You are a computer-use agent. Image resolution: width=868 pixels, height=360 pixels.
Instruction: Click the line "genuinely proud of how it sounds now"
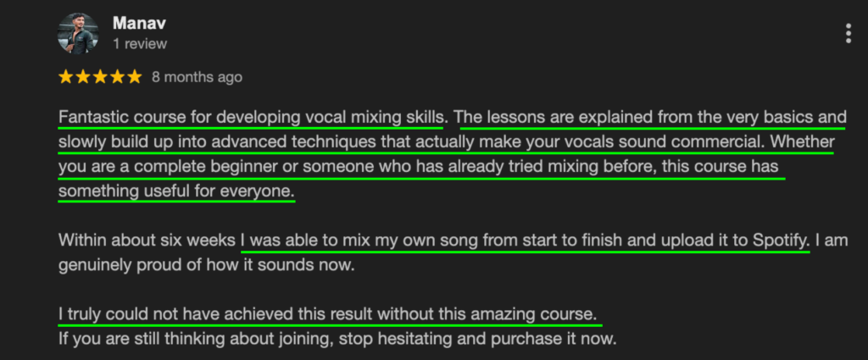click(203, 264)
